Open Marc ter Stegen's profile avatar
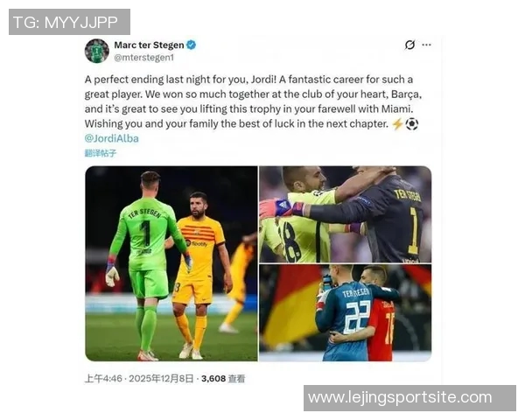 click(97, 51)
